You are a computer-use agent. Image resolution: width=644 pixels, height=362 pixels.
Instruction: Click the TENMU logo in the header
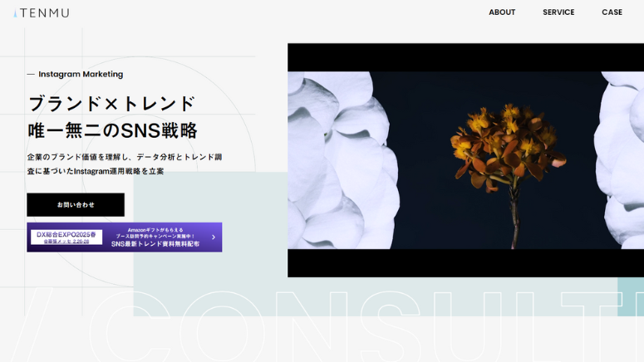(42, 12)
